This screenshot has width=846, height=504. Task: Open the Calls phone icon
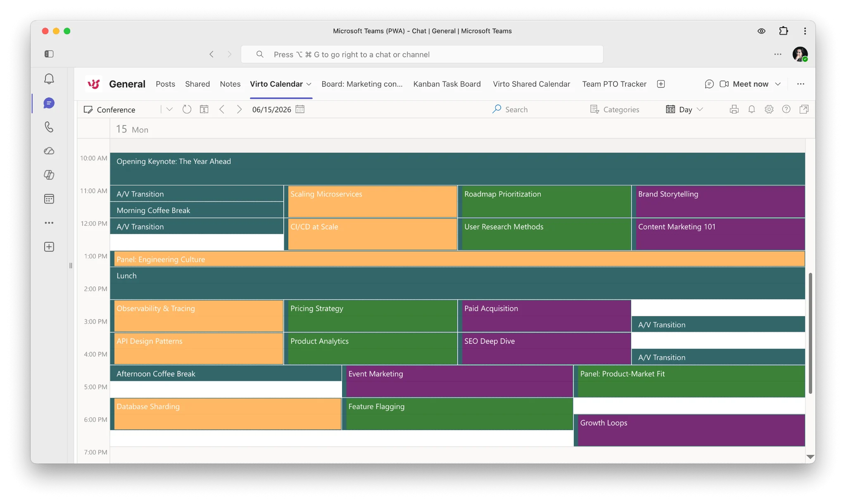pyautogui.click(x=49, y=127)
